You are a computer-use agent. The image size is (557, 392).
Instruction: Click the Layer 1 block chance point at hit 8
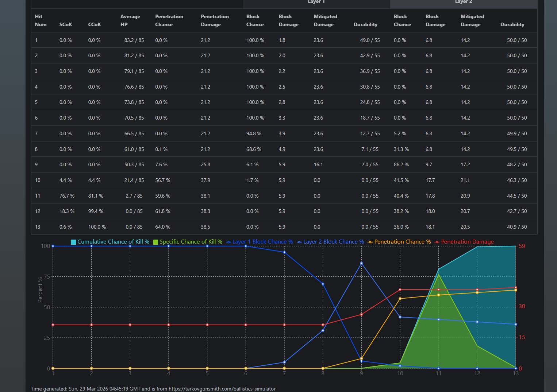coord(323,284)
